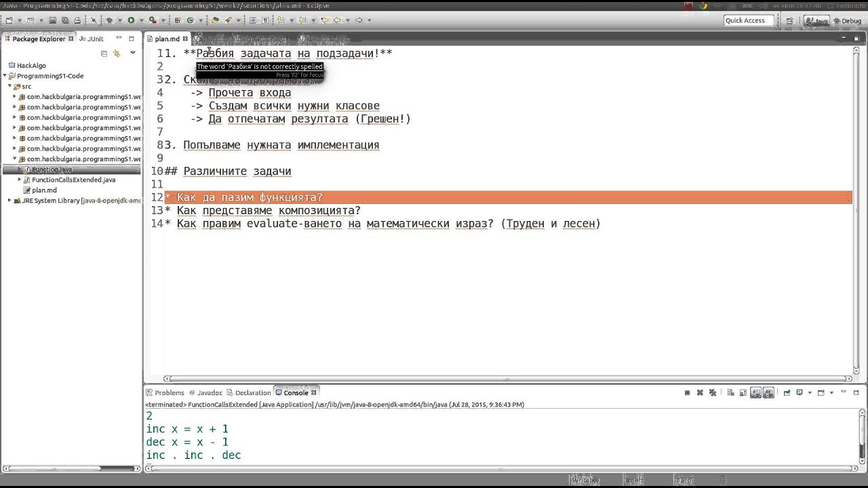Click the Save icon in the main toolbar

click(x=54, y=20)
